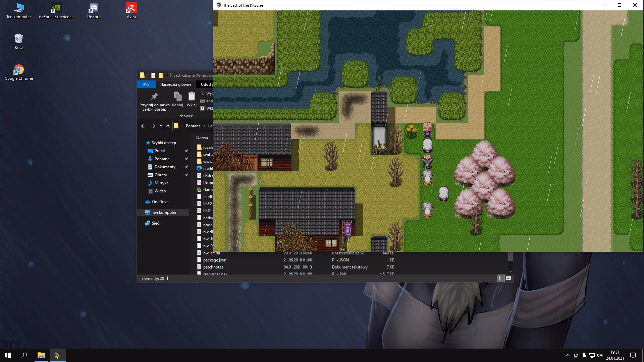Click the Kopiuj button in the ribbon
The height and width of the screenshot is (362, 644).
coord(177,99)
